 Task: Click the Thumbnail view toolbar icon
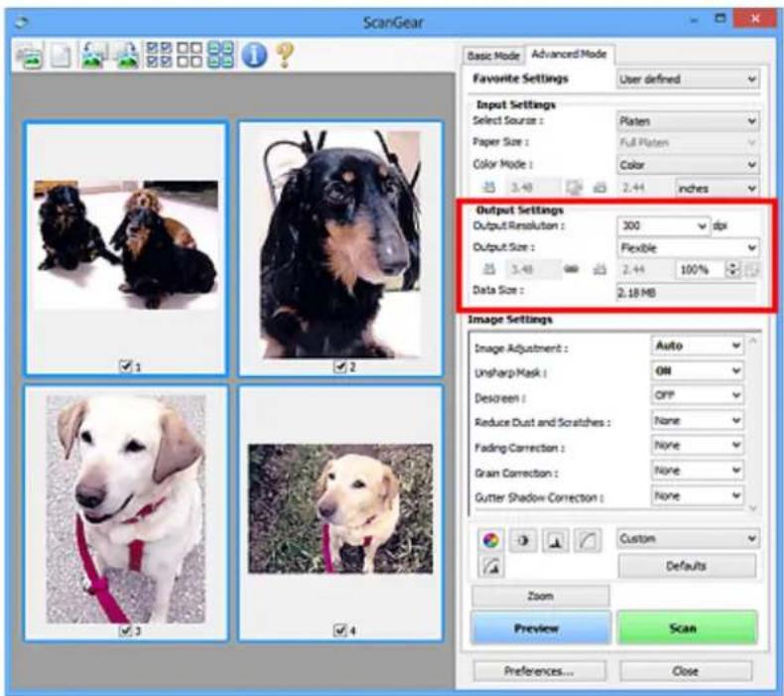click(29, 55)
